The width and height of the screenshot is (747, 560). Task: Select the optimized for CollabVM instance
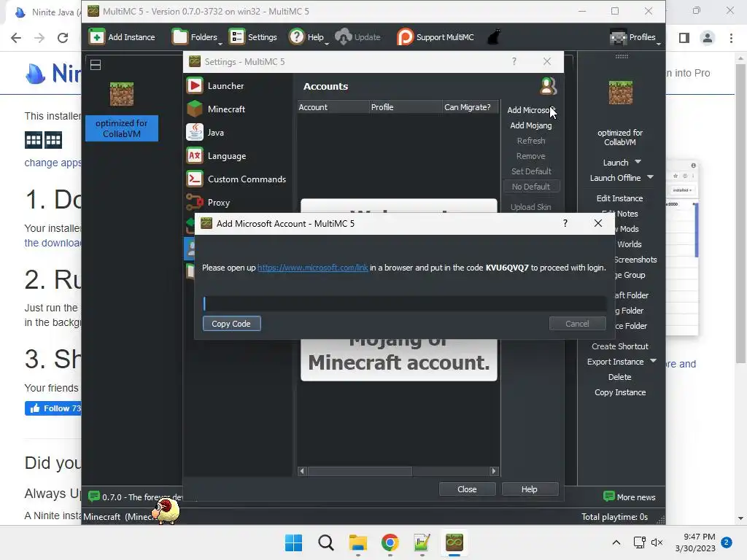pyautogui.click(x=122, y=112)
